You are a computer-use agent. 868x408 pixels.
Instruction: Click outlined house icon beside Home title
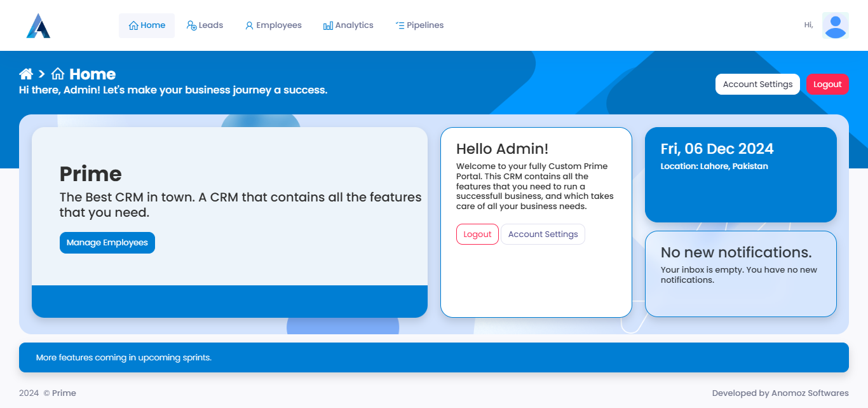(x=58, y=74)
